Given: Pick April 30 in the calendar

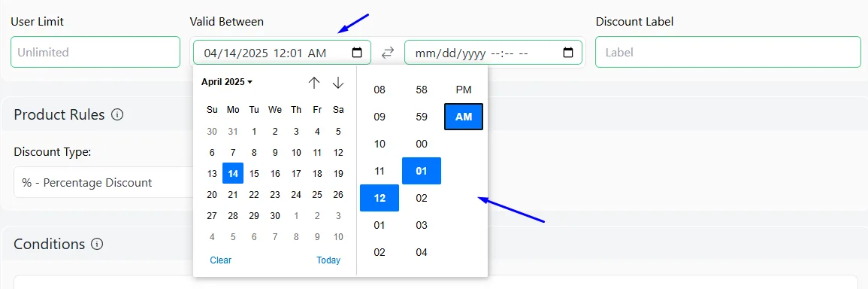Looking at the screenshot, I should pyautogui.click(x=275, y=216).
